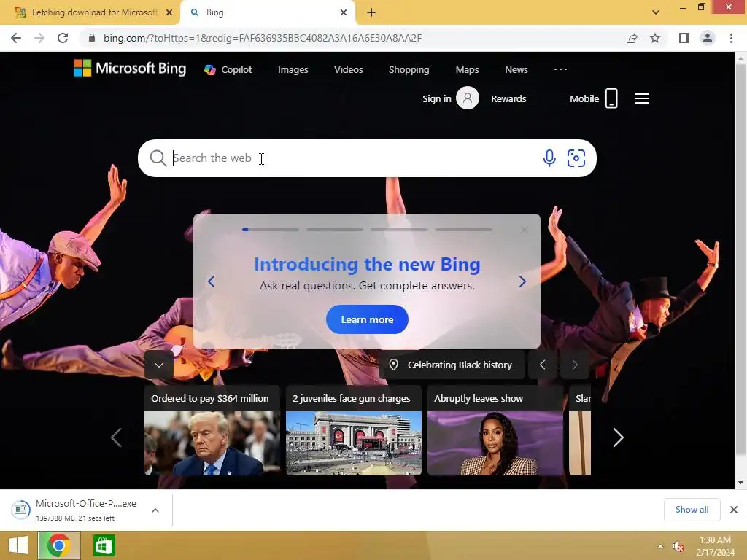This screenshot has height=560, width=747.
Task: Open the Chrome profile icon
Action: tap(708, 38)
